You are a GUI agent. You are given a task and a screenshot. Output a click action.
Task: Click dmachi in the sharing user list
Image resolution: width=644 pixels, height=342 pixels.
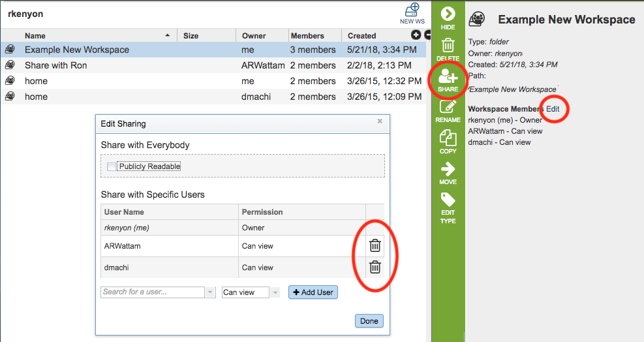pos(117,267)
